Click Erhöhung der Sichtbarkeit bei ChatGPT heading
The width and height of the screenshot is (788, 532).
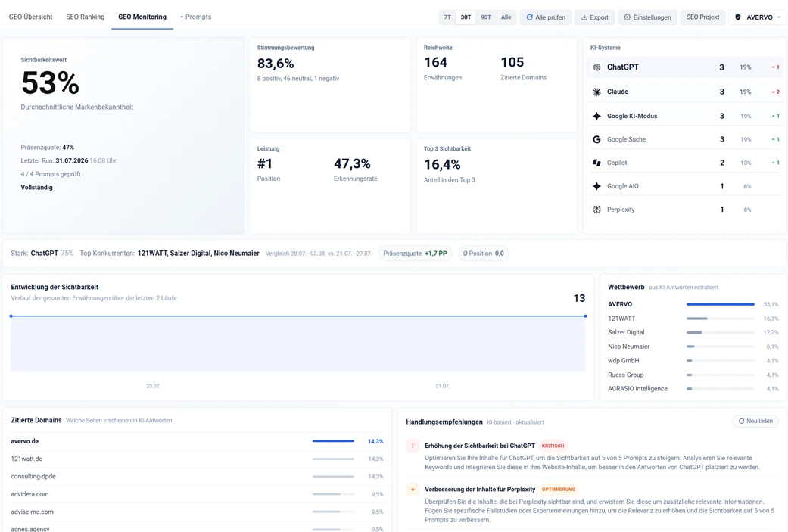tap(480, 446)
